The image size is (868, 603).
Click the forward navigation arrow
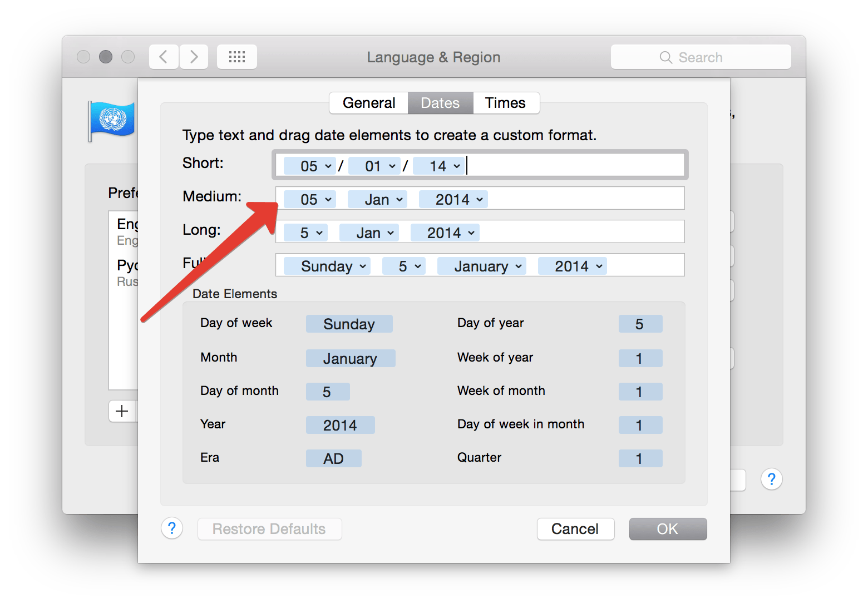click(194, 57)
